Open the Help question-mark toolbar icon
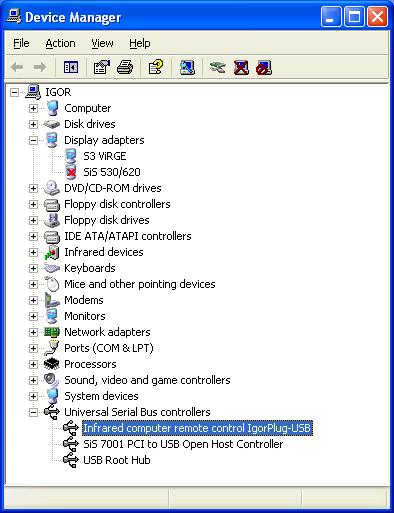This screenshot has width=394, height=513. [x=156, y=68]
